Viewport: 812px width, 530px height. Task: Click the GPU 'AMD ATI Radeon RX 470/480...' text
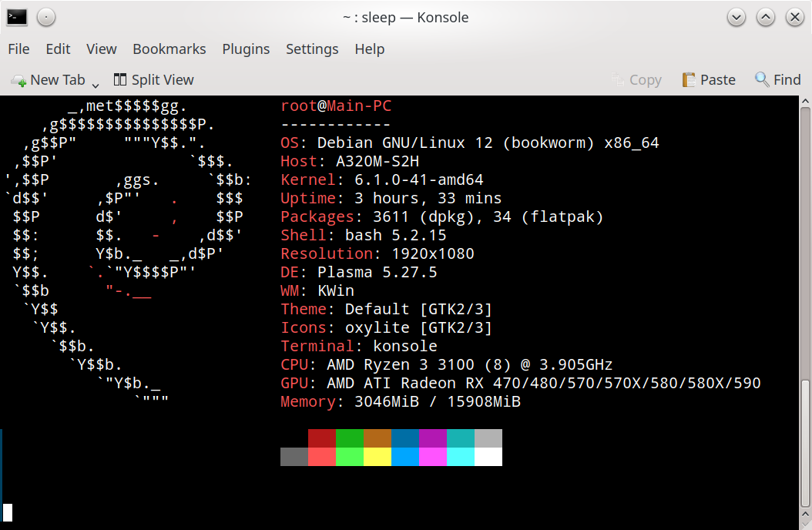click(x=544, y=384)
